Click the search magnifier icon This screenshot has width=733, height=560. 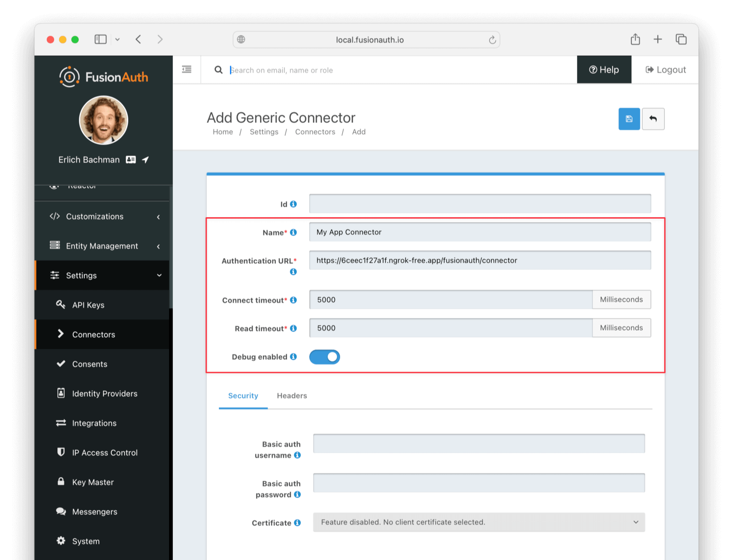(x=219, y=70)
